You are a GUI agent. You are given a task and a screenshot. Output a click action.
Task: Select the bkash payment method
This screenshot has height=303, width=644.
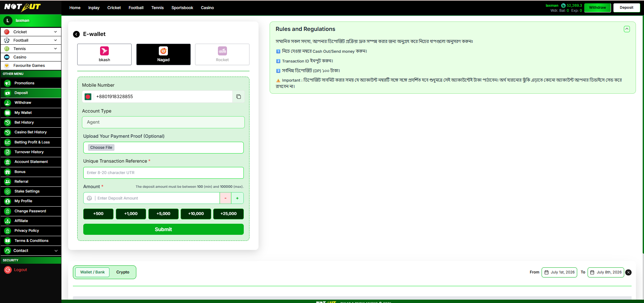pos(104,54)
